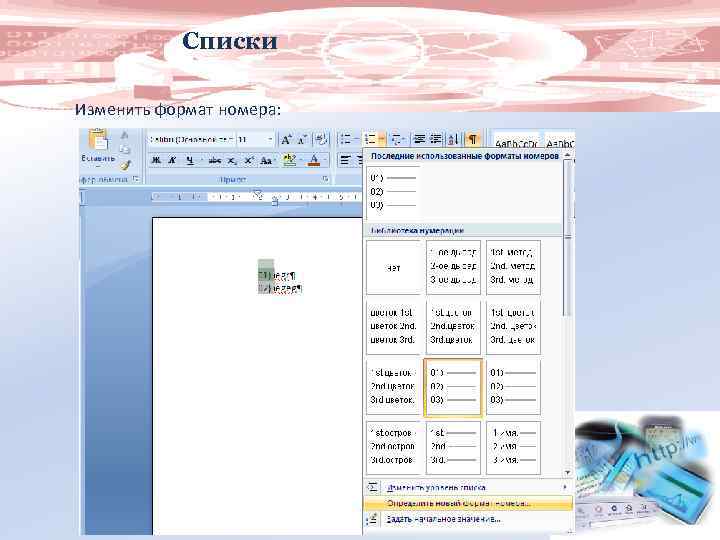The image size is (720, 540).
Task: Select the '1st. метод' numbering format
Action: click(x=513, y=267)
